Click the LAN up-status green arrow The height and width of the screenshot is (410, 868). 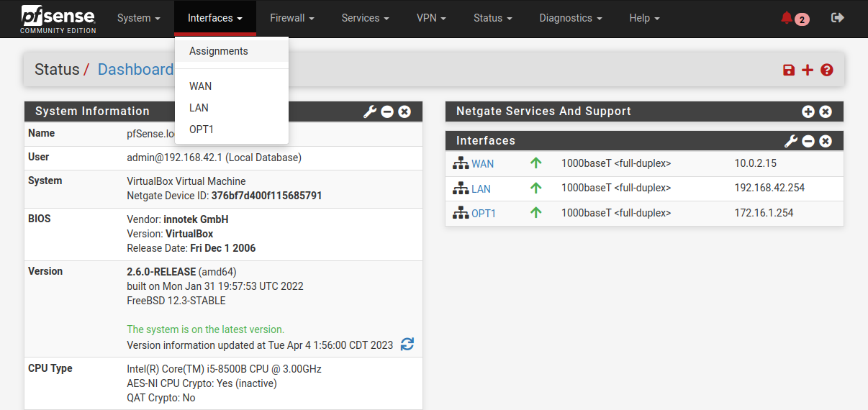click(535, 188)
